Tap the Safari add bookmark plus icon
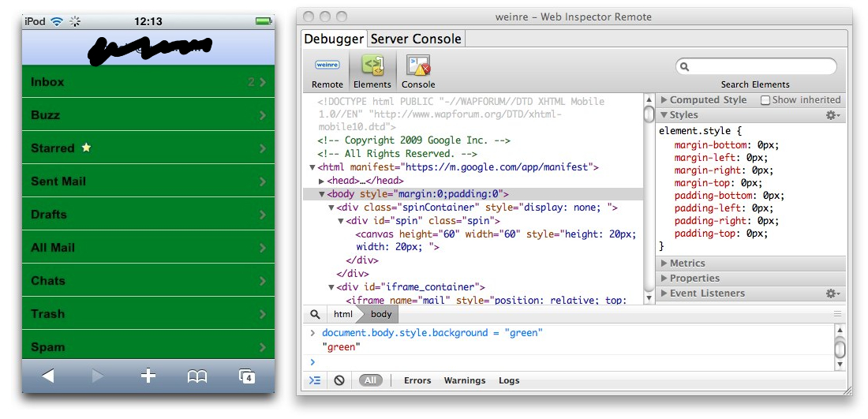 (148, 376)
